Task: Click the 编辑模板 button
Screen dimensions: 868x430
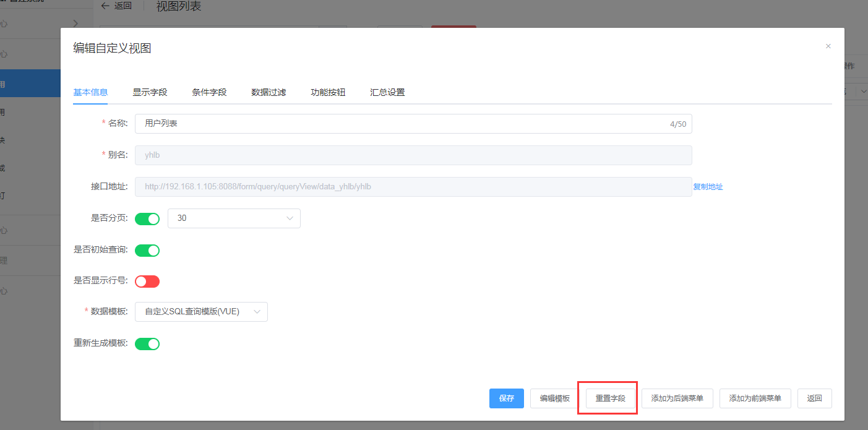Action: pos(554,398)
